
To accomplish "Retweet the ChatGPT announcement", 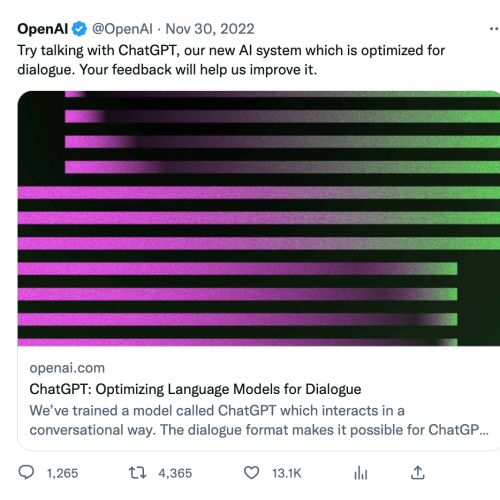I will pyautogui.click(x=137, y=473).
